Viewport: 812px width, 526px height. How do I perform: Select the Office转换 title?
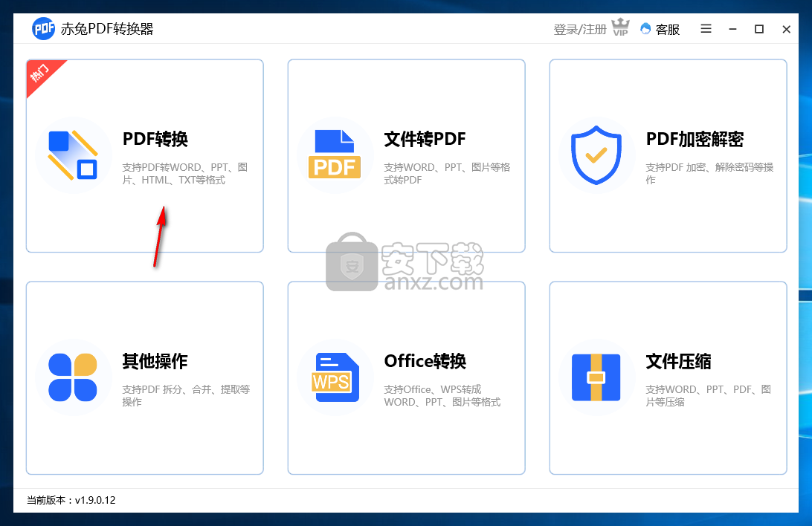pos(425,361)
